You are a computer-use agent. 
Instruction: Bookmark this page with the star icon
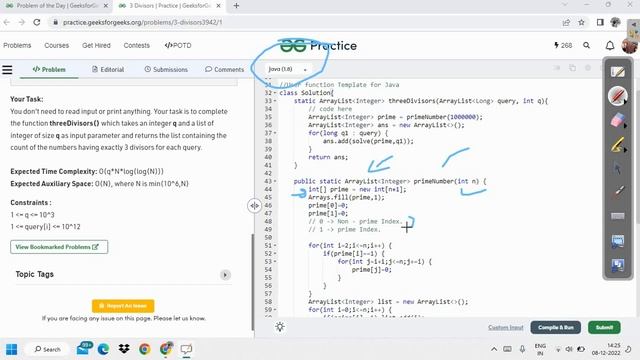[582, 22]
